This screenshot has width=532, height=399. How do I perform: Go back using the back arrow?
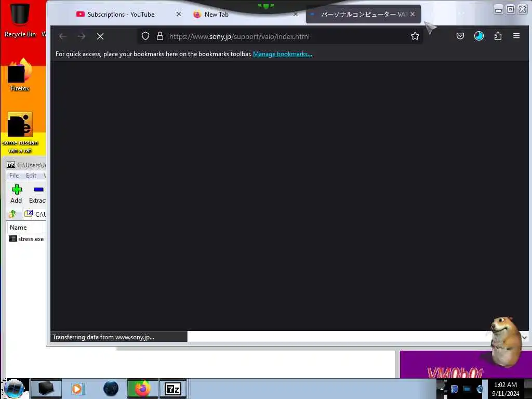click(63, 36)
